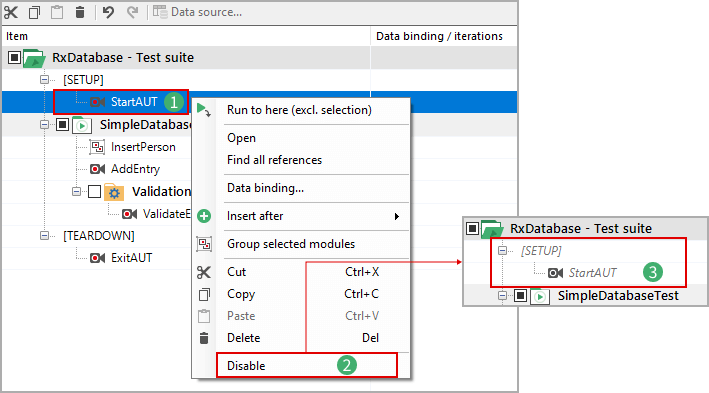Click the recording camera icon beside StartAUT

click(98, 102)
